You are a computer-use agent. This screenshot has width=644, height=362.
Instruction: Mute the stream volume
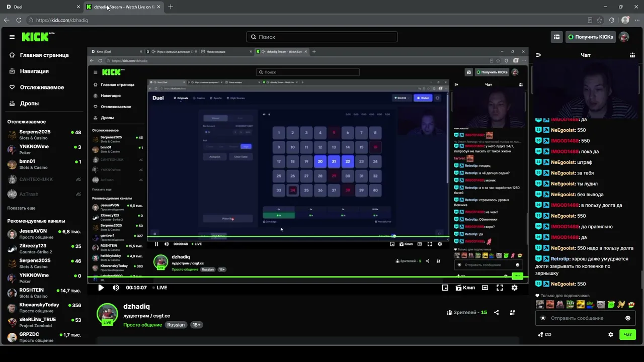(116, 288)
